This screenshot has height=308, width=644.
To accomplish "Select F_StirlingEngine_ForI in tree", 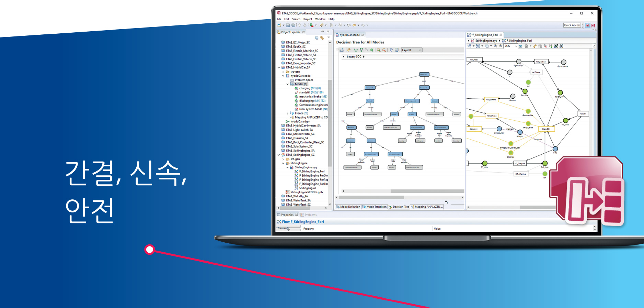I will [x=309, y=172].
